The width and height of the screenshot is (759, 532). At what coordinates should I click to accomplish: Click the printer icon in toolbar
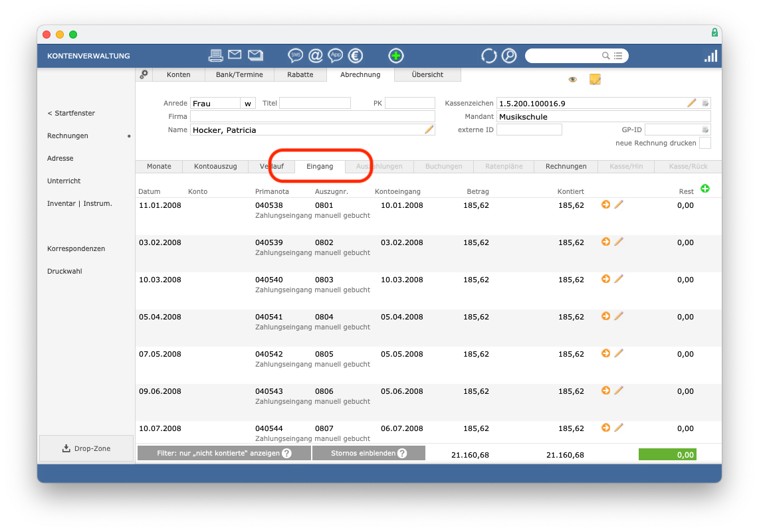(x=215, y=56)
